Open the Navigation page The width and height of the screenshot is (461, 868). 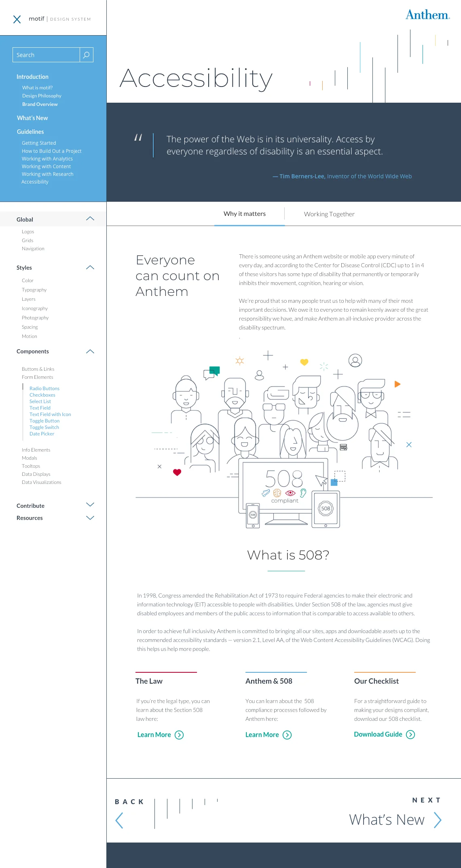33,249
